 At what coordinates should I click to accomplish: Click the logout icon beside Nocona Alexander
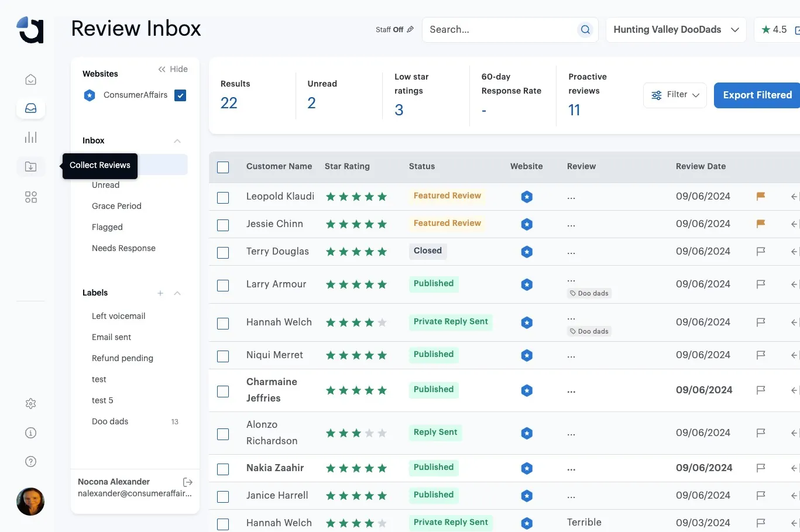188,482
